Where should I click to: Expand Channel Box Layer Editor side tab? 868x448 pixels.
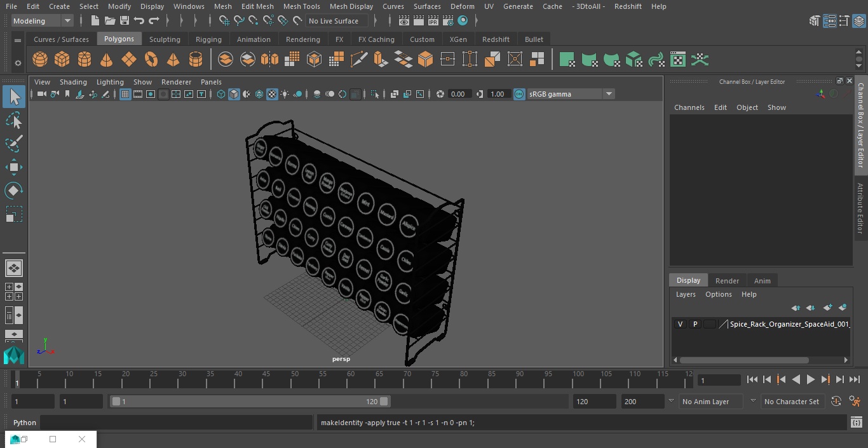[861, 125]
